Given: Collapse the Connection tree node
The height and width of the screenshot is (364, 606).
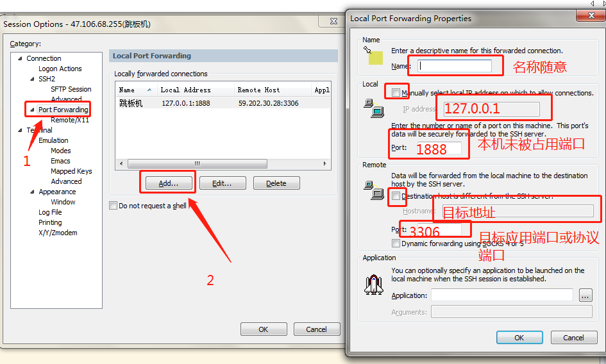Looking at the screenshot, I should 20,58.
